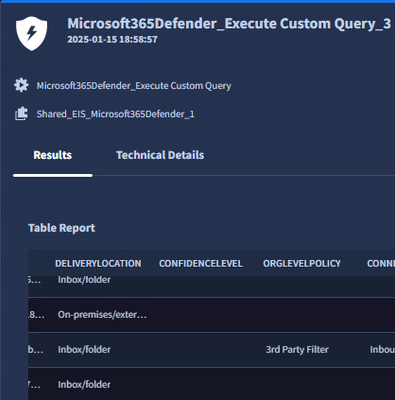The image size is (395, 400).
Task: Click the ORGLEVELPOLICY column header
Action: 302,263
